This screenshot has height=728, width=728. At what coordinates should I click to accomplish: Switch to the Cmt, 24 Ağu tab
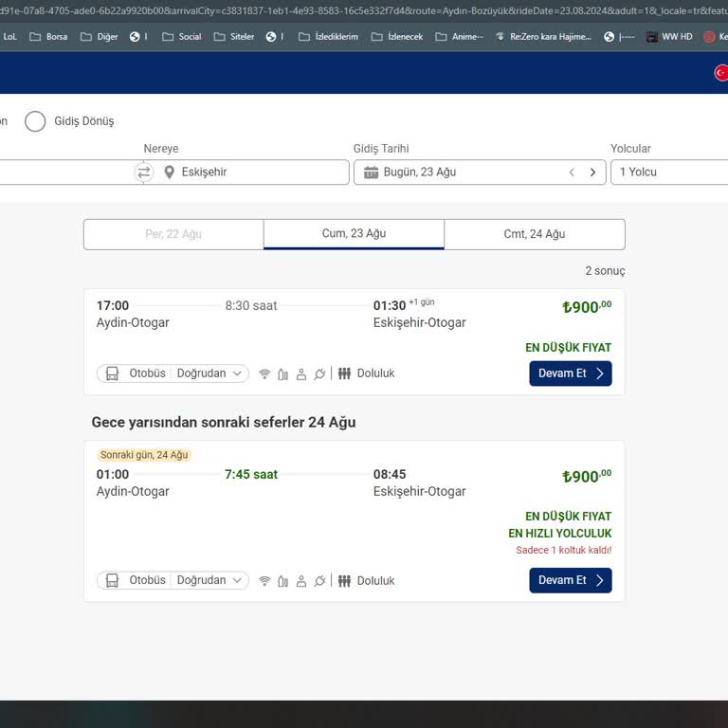(534, 234)
